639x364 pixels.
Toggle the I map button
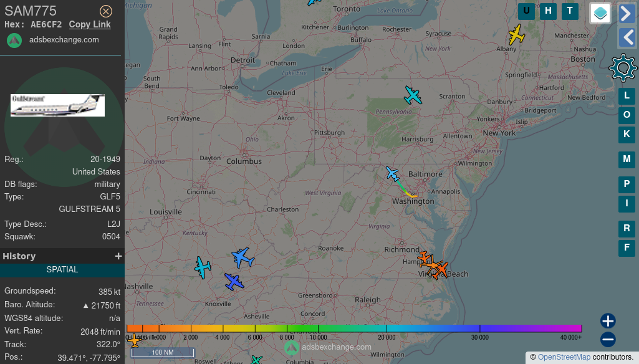[627, 203]
